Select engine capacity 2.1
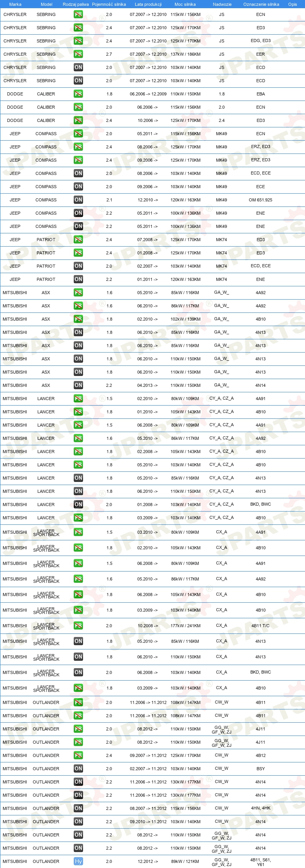The image size is (305, 868). point(109,200)
